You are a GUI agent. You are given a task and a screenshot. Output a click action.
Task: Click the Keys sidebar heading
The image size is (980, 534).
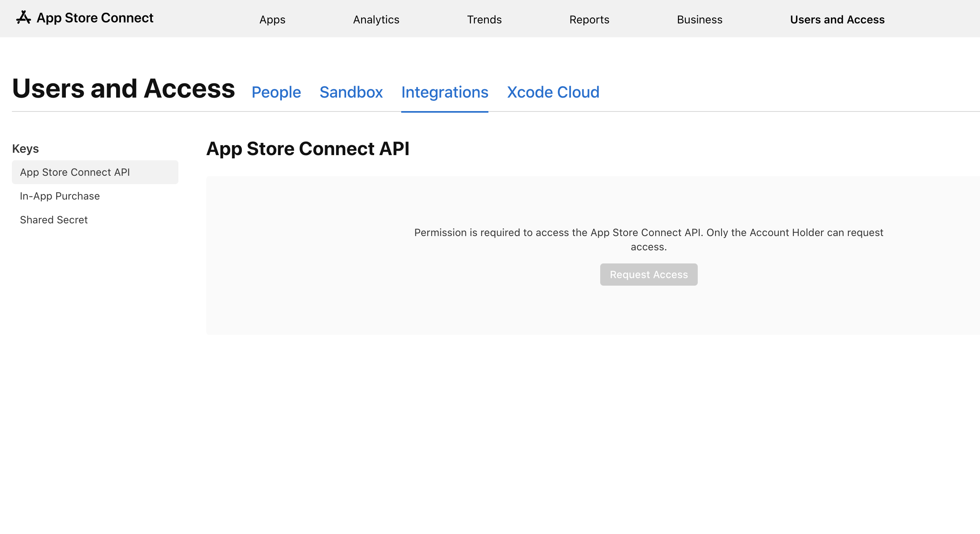(25, 149)
